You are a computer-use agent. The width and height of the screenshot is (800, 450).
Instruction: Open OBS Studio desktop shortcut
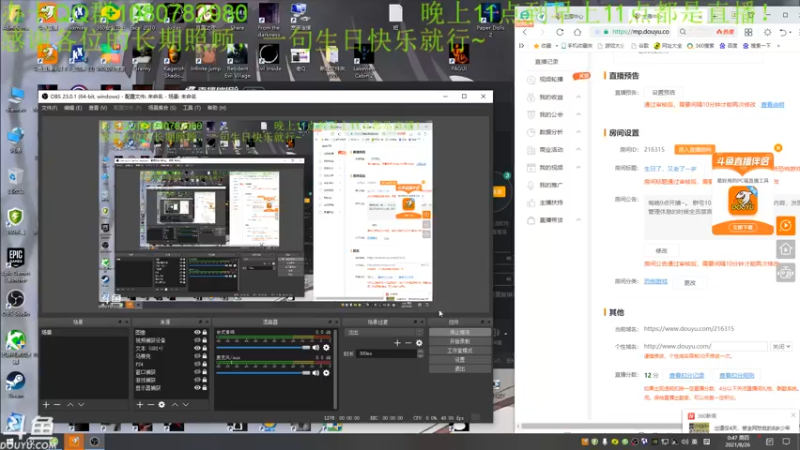click(16, 302)
